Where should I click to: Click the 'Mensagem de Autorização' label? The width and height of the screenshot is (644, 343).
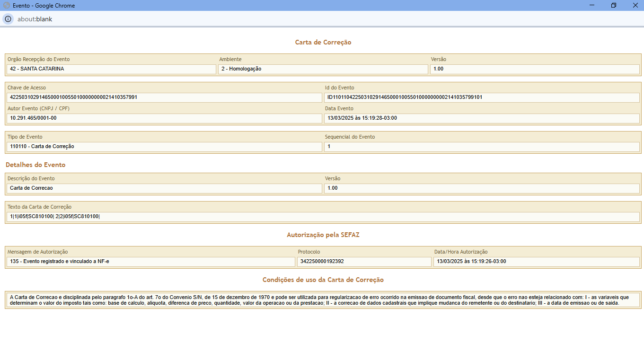click(x=38, y=252)
